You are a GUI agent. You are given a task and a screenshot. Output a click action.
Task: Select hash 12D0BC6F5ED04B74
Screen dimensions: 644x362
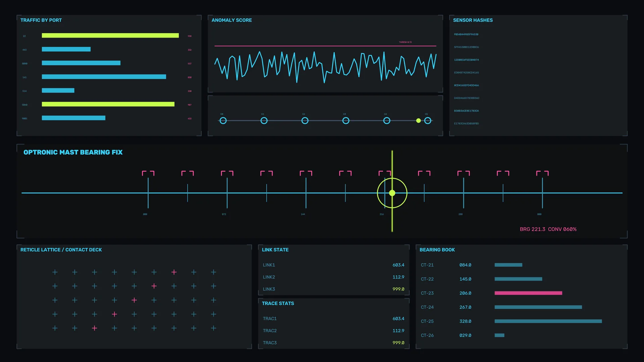click(x=466, y=60)
